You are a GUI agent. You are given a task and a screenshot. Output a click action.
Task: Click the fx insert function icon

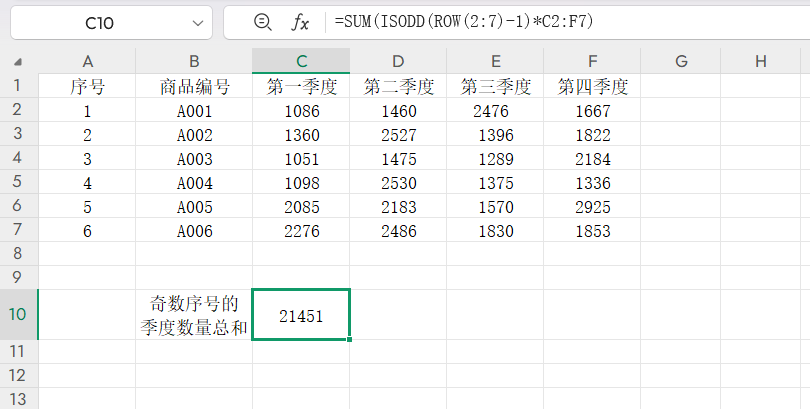coord(300,22)
